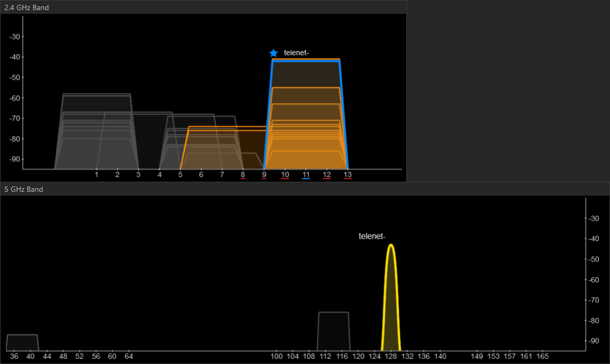Click channel 165 on the 5 GHz axis

tap(542, 356)
